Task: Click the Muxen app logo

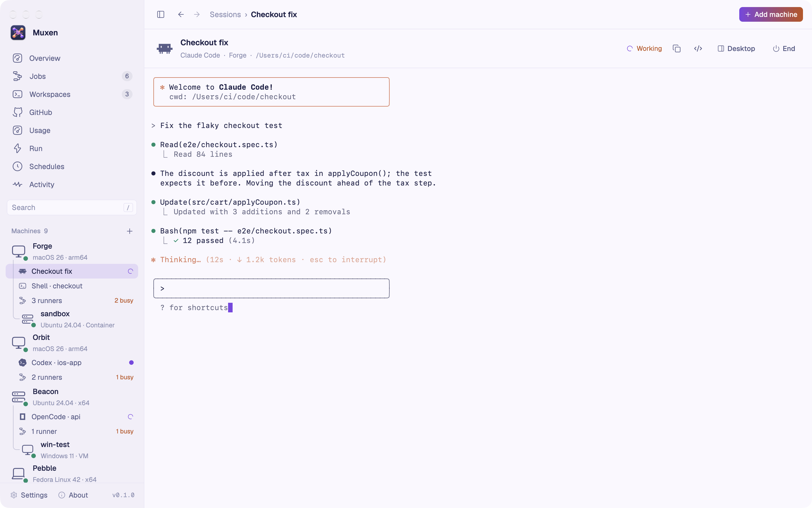Action: coord(18,33)
